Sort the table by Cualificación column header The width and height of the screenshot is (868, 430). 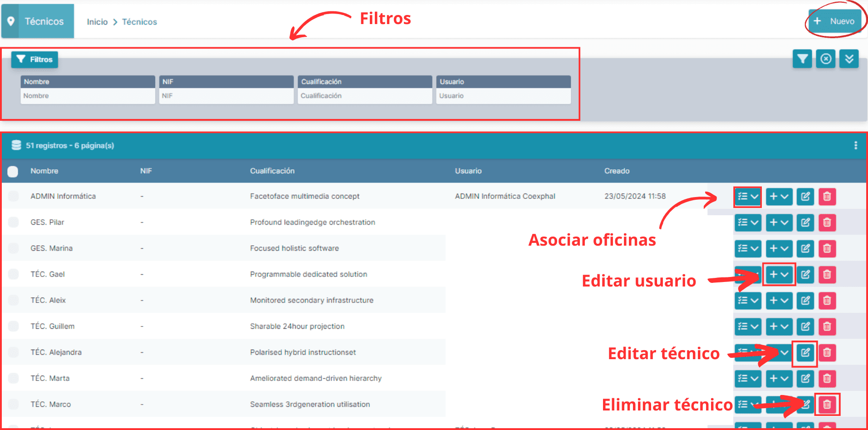tap(272, 171)
